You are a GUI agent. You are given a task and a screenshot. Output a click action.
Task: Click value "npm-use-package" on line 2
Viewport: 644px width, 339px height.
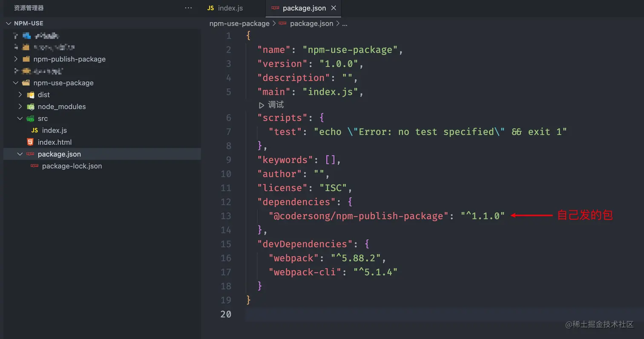[x=350, y=50]
